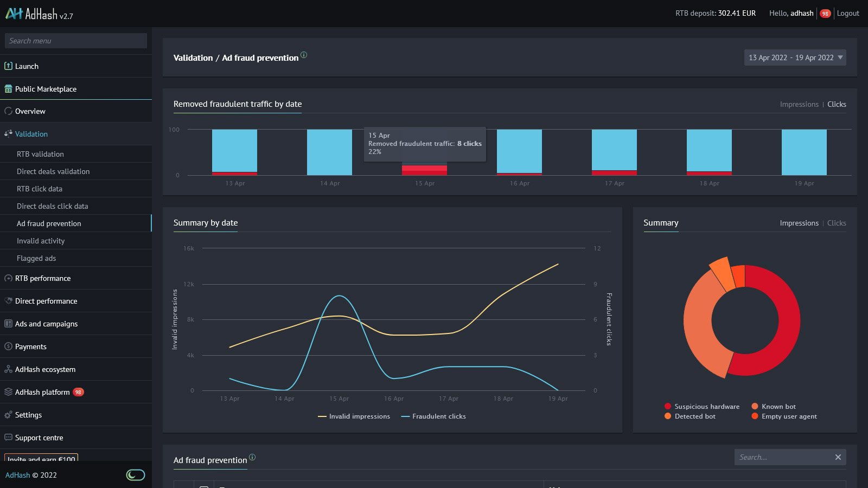Viewport: 868px width, 488px height.
Task: Click the Suspicious hardware red legend swatch
Action: click(667, 406)
